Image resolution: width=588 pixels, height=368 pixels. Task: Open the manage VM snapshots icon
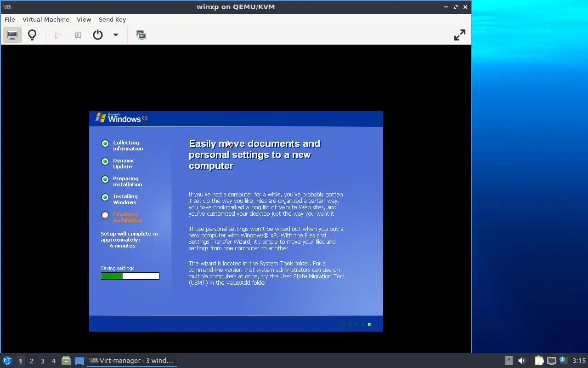click(x=141, y=35)
